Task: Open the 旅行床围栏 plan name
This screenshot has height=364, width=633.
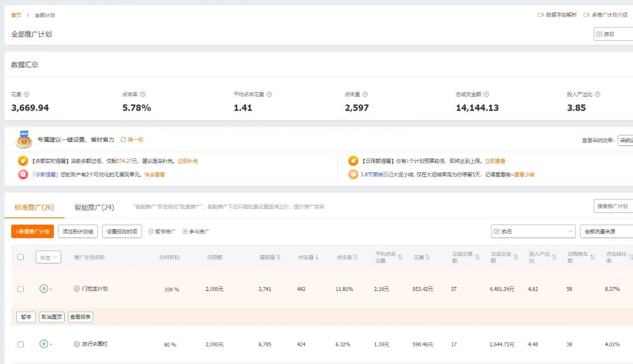Action: [x=95, y=344]
